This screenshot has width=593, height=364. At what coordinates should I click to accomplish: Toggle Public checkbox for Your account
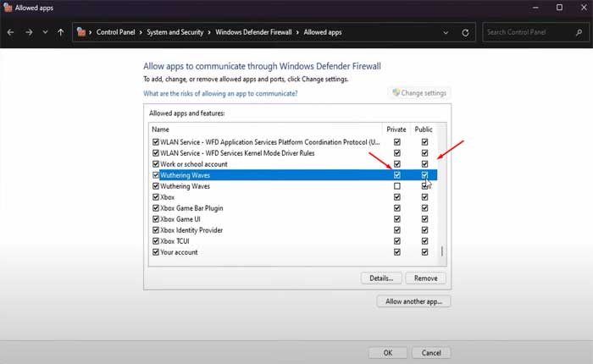point(425,251)
